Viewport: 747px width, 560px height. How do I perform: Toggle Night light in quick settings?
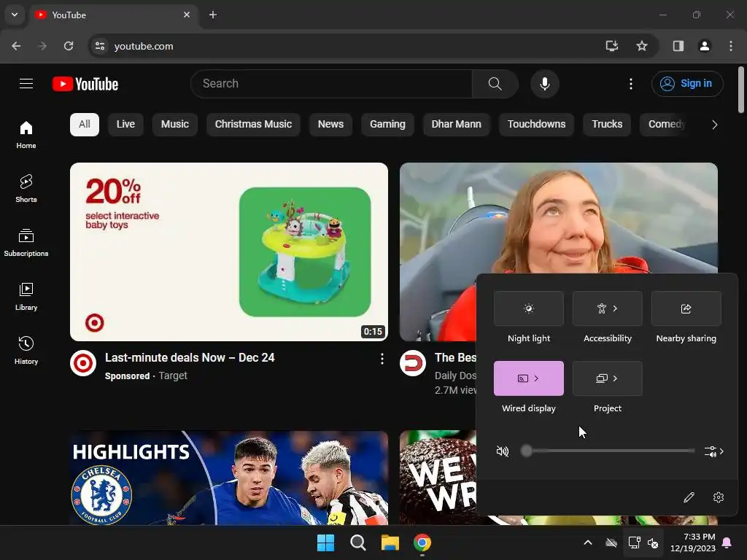coord(529,308)
